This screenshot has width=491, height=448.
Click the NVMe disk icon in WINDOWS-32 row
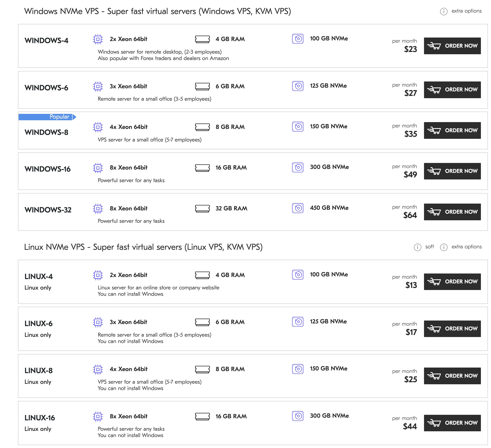[x=297, y=208]
